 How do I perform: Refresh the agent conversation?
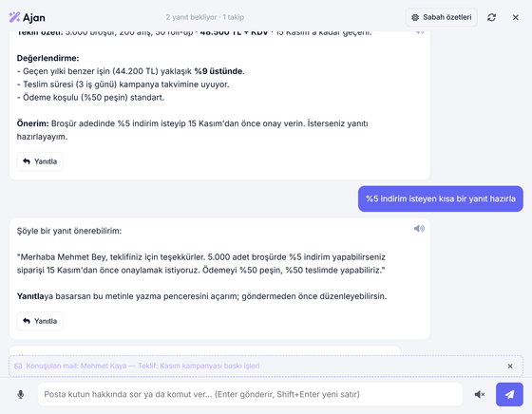(491, 17)
